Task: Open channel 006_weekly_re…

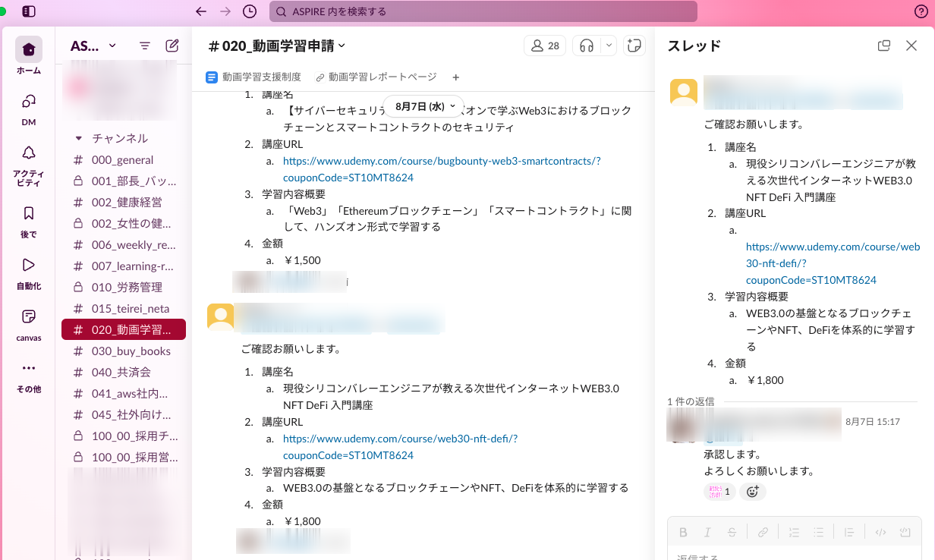Action: coord(124,245)
